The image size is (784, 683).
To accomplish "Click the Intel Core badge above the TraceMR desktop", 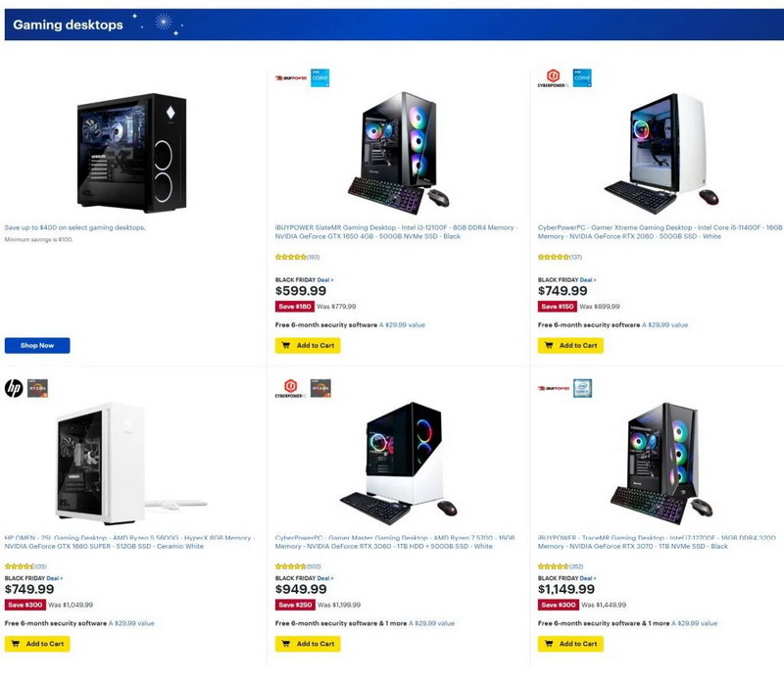I will tap(582, 389).
